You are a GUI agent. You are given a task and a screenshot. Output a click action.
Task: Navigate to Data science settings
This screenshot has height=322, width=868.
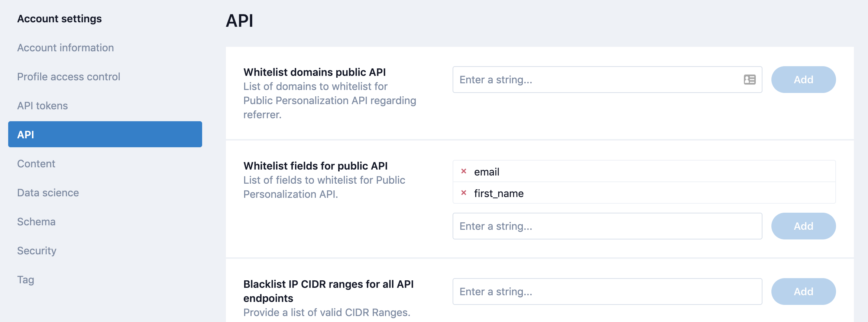click(x=48, y=193)
